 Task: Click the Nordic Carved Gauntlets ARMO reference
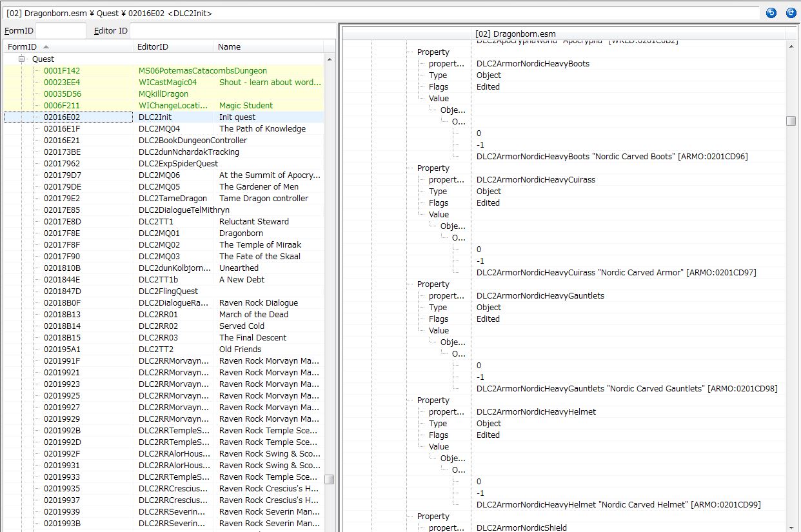(x=627, y=389)
